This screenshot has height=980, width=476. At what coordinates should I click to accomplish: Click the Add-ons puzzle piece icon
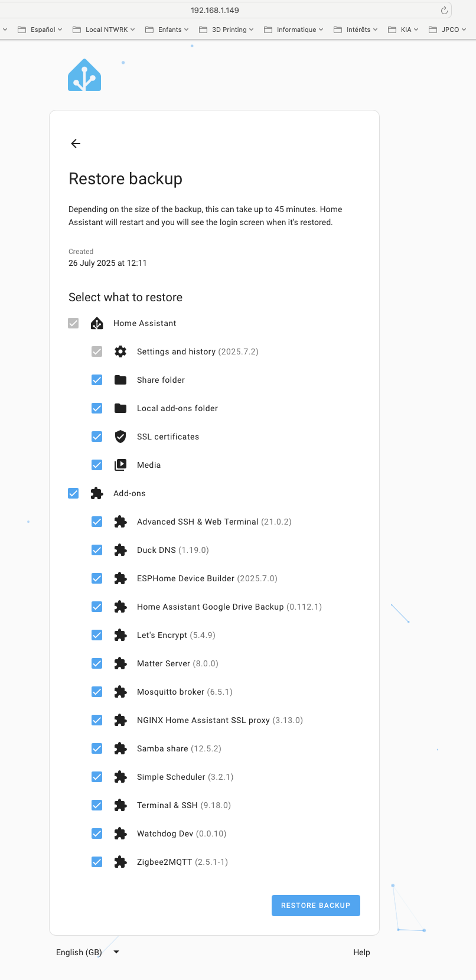97,493
